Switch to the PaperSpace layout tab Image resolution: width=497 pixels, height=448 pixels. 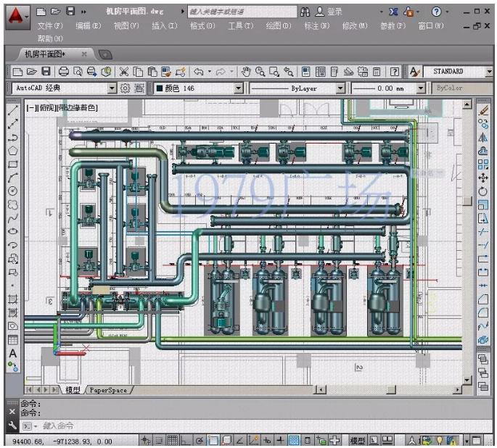pos(108,390)
